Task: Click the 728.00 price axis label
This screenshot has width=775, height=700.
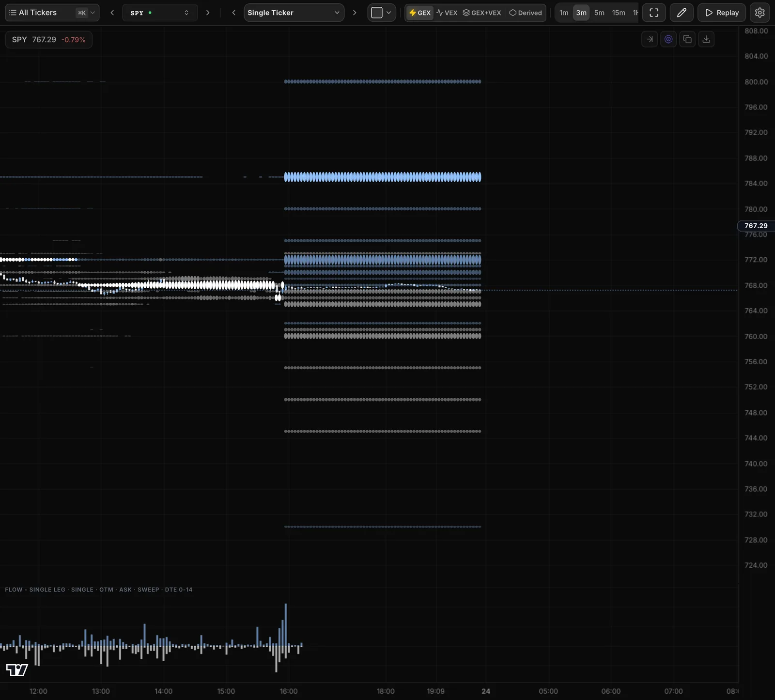Action: pyautogui.click(x=756, y=540)
